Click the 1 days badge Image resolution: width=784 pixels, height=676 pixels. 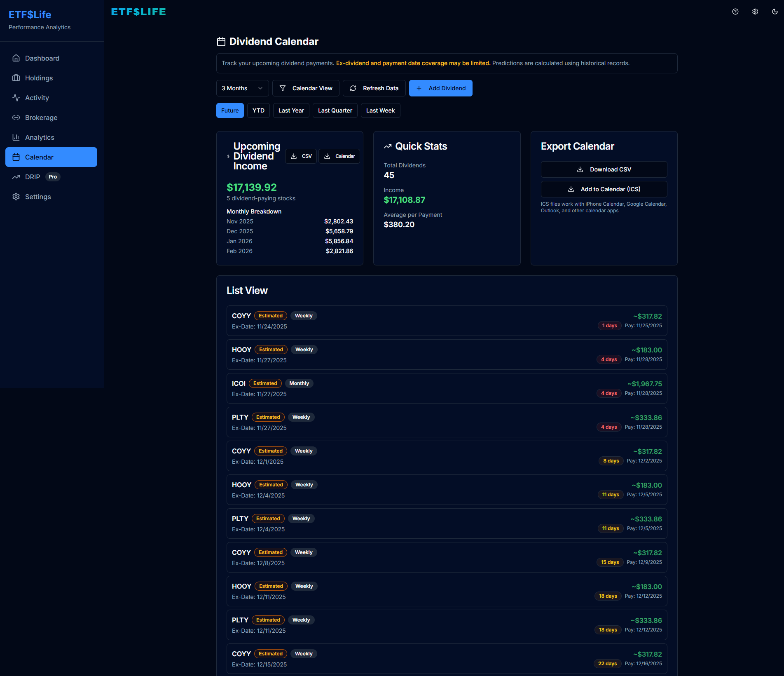(610, 326)
